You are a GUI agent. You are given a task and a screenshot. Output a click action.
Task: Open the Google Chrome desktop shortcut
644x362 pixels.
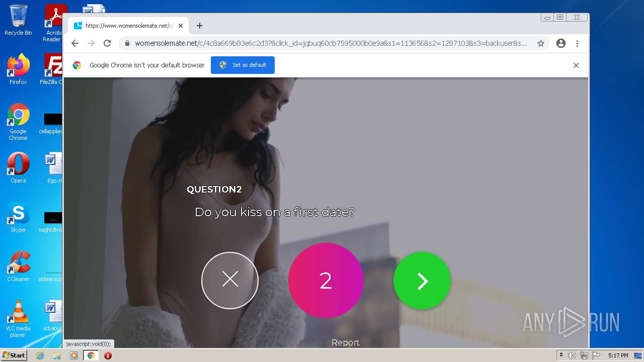[x=18, y=122]
